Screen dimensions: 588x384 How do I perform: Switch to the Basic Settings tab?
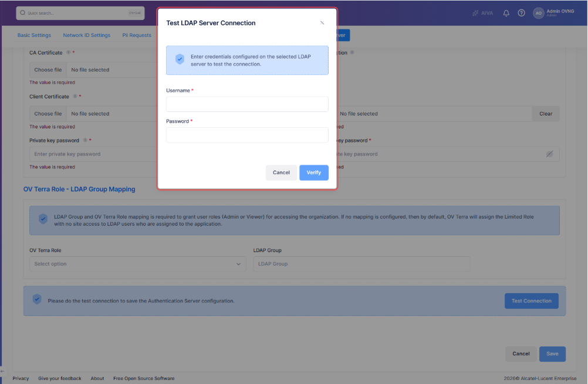(x=34, y=35)
